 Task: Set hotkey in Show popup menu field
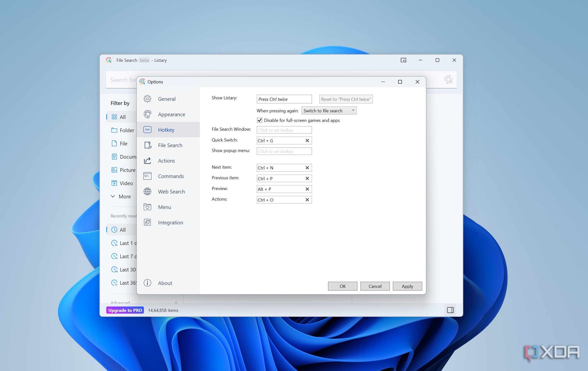tap(284, 151)
